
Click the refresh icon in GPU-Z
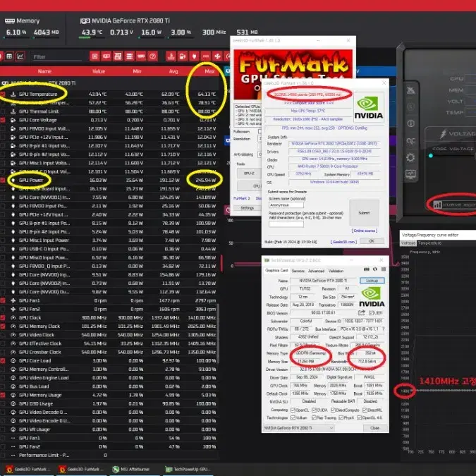click(x=375, y=269)
